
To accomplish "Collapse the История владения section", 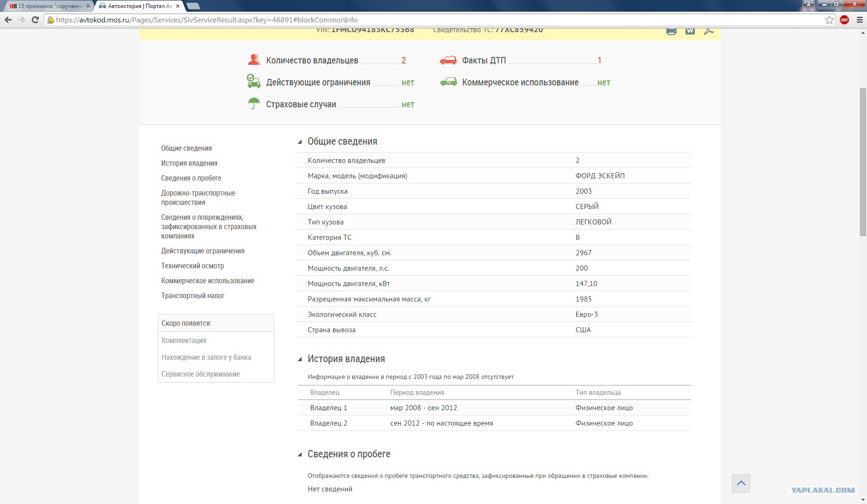I will click(300, 359).
